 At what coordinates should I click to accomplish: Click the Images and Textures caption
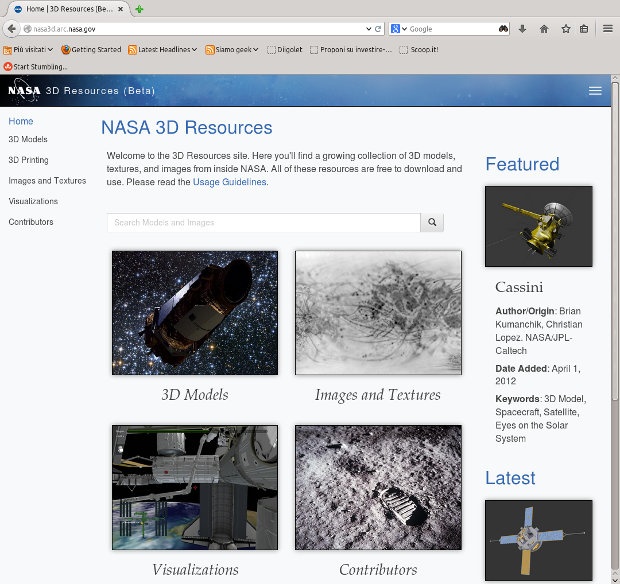(378, 395)
